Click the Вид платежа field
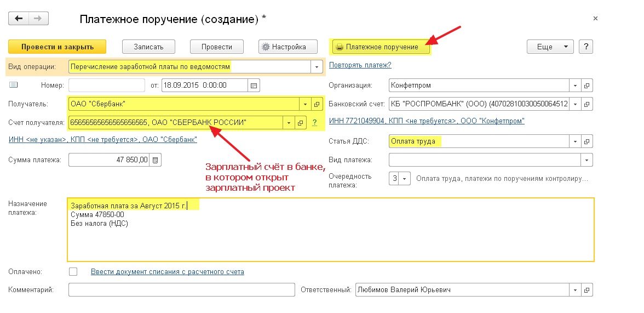This screenshot has width=644, height=313. (485, 160)
